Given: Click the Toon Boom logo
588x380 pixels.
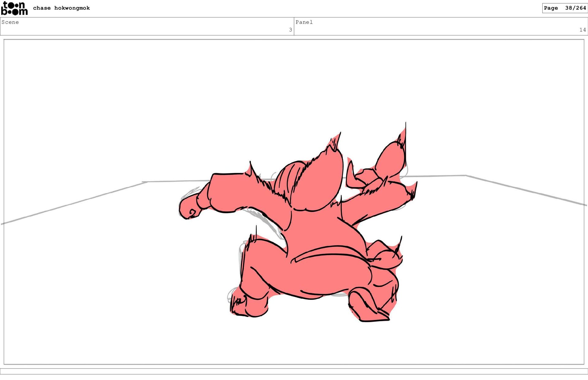Looking at the screenshot, I should (x=14, y=8).
